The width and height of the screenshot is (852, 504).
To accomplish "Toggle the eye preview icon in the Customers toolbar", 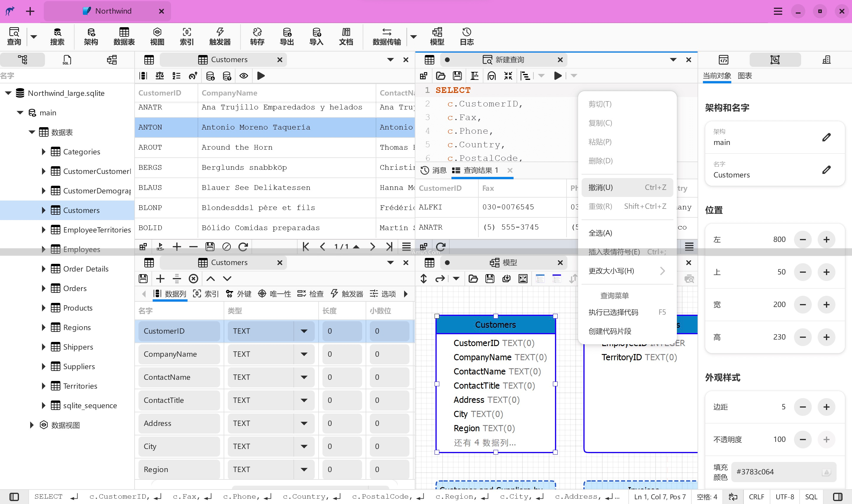I will 243,76.
